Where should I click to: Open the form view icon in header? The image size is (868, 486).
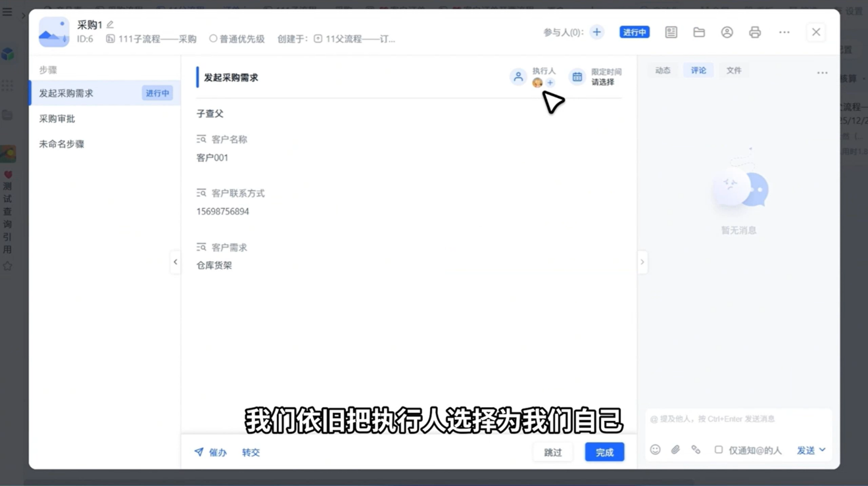coord(671,32)
